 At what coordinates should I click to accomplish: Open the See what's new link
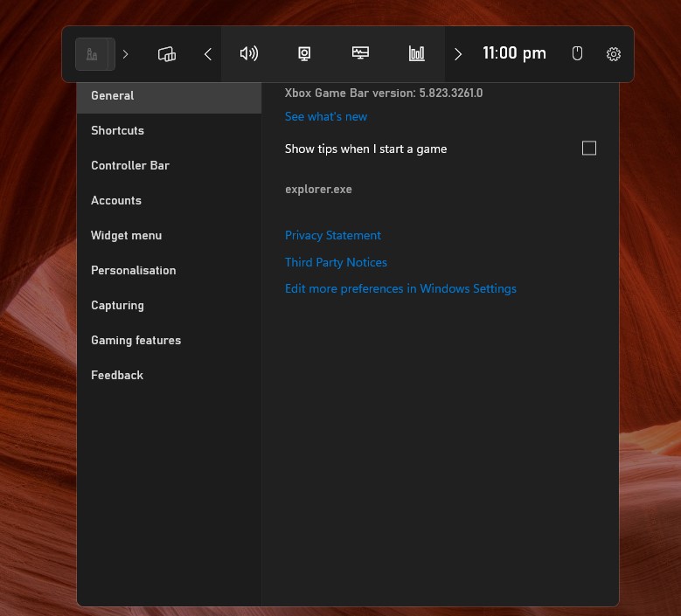point(326,116)
